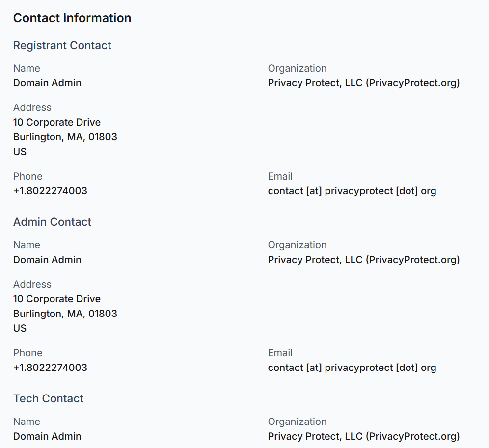Click Registrant address line 10 Corporate Drive
Screen dimensions: 489x448
pyautogui.click(x=57, y=122)
